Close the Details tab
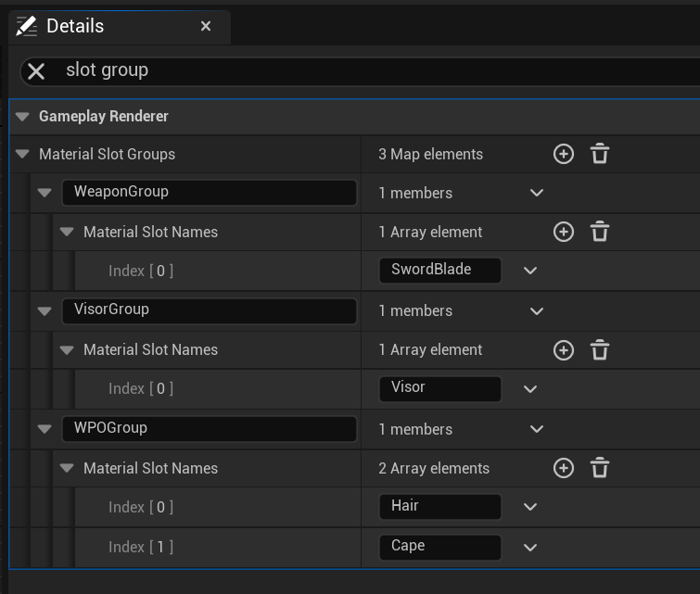Screen dimensions: 700x594 point(206,26)
